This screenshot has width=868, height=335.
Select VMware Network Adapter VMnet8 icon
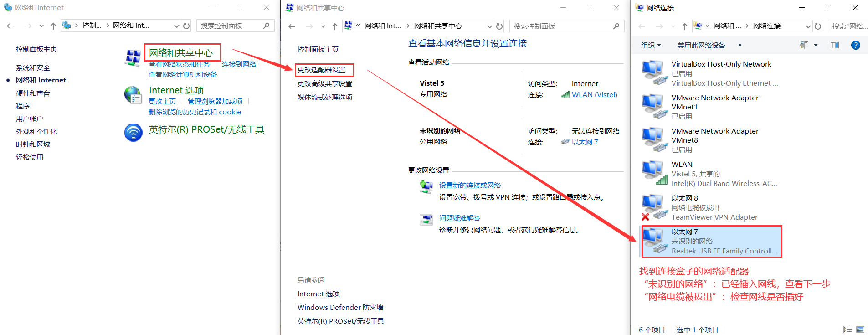(654, 139)
